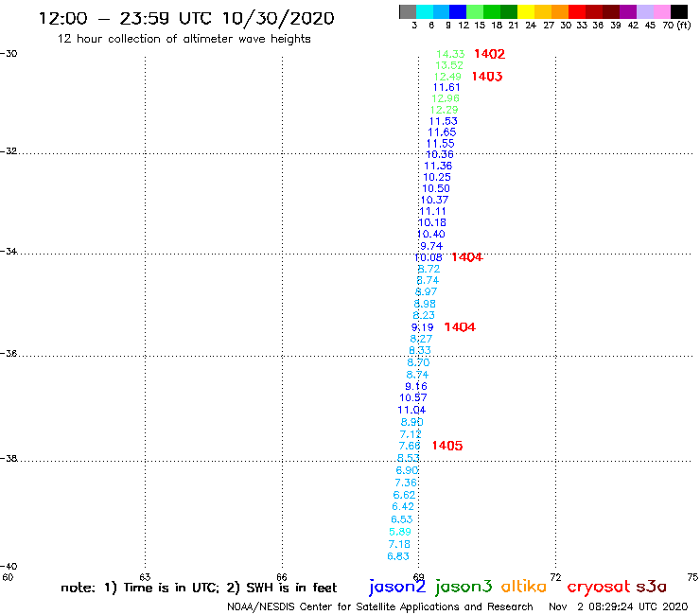This screenshot has height=615, width=700.
Task: Click the value 6.42
Action: click(403, 507)
